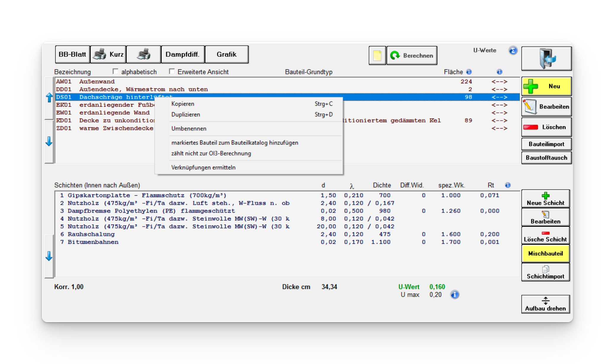615x364 pixels.
Task: Click the info icon next to Rt column
Action: click(508, 185)
